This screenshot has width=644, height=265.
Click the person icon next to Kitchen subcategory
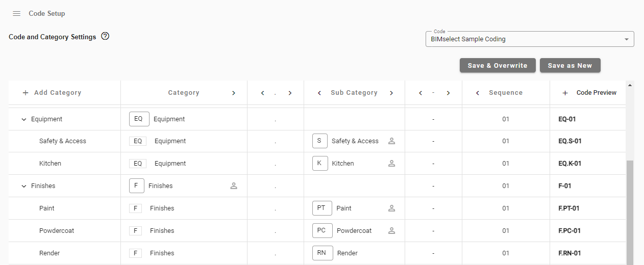point(391,164)
